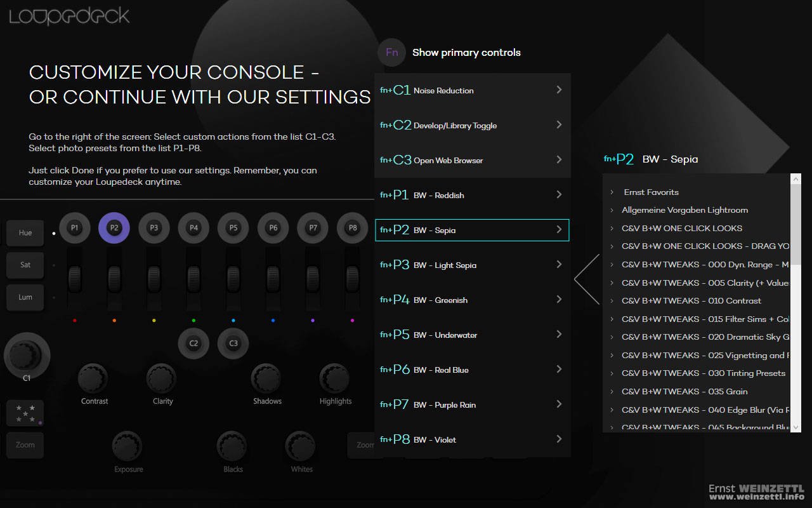812x508 pixels.
Task: Select the fn+P7 BW - Purple Rain entry
Action: 473,404
